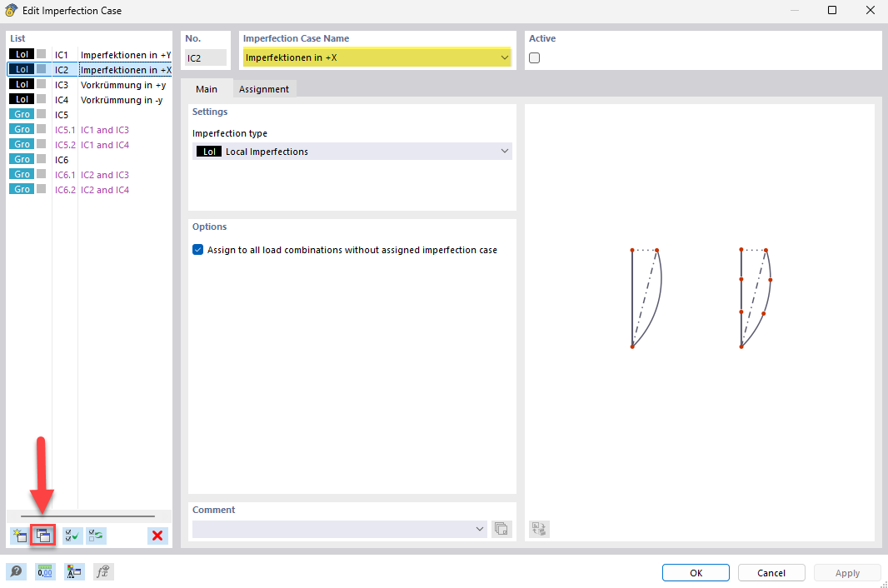
Task: Delete the selected imperfection case
Action: (157, 536)
